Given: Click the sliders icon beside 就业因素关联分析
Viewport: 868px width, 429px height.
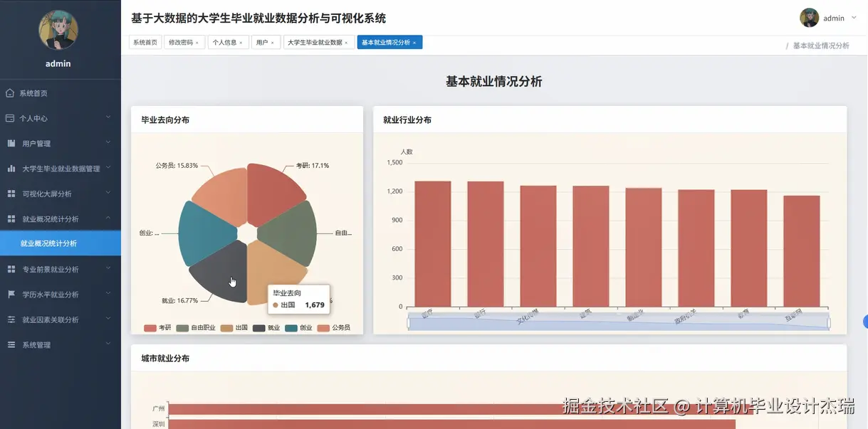Looking at the screenshot, I should click(11, 320).
